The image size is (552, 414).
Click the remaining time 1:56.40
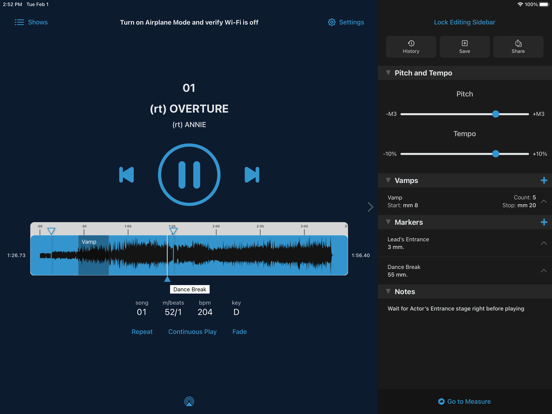tap(360, 255)
